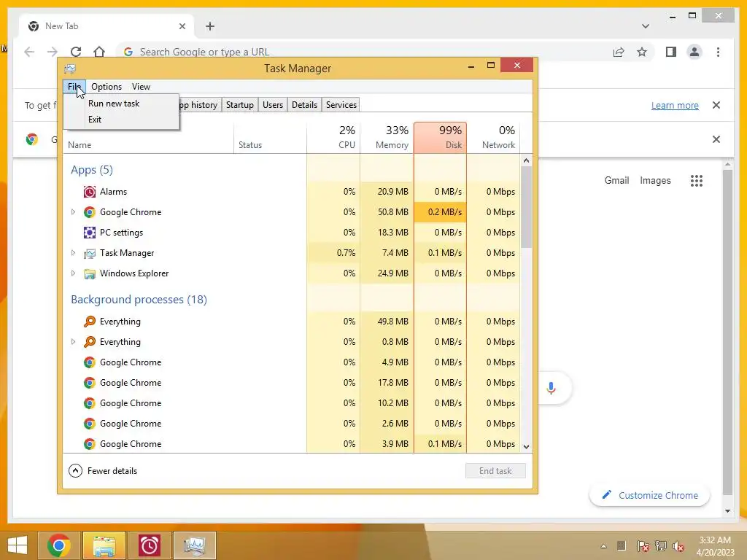The height and width of the screenshot is (560, 747).
Task: Open the File menu in Task Manager
Action: 74,87
